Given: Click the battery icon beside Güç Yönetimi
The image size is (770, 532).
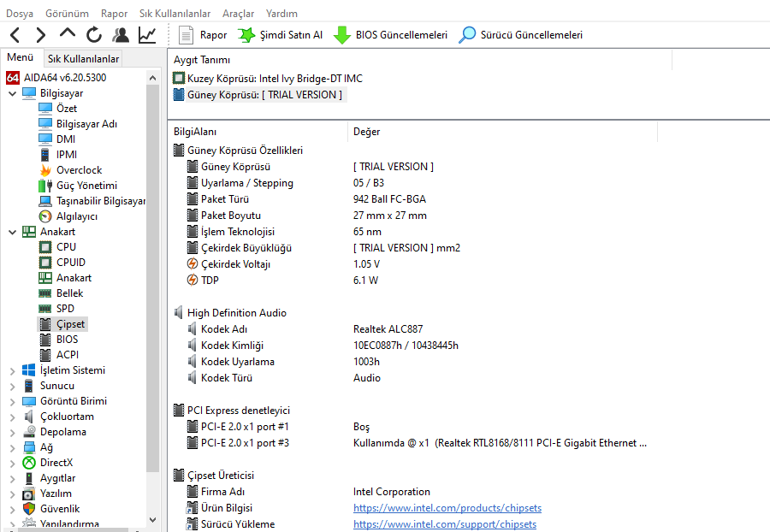Looking at the screenshot, I should coord(45,186).
